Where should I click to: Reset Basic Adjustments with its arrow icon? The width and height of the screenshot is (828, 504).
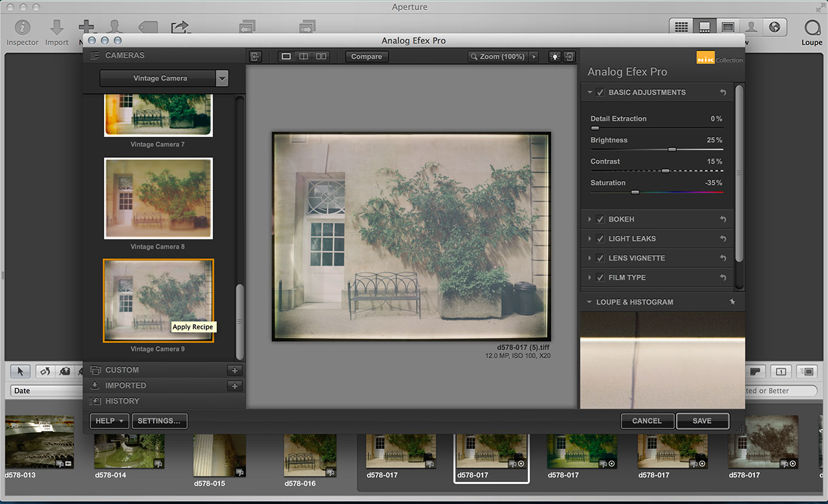click(723, 93)
